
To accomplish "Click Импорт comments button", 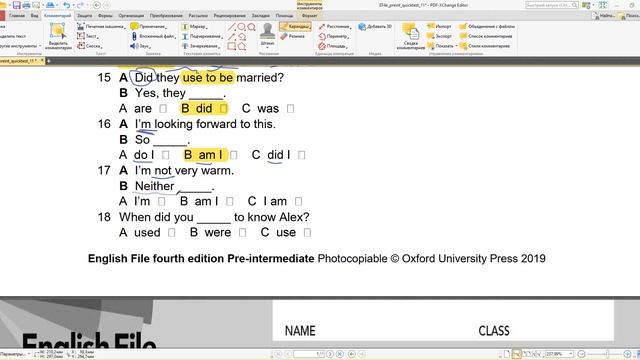I will 439,27.
